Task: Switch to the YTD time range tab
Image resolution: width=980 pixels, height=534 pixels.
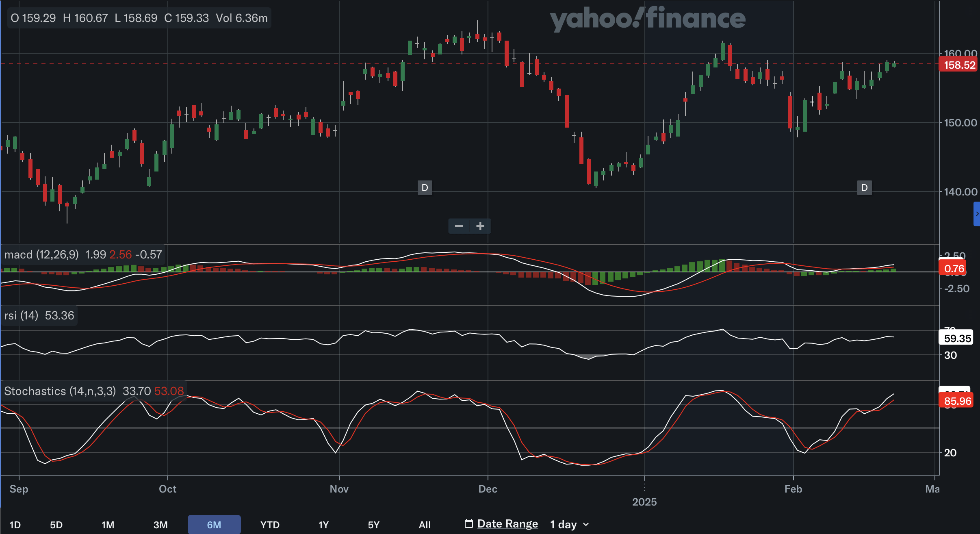Action: coord(269,524)
